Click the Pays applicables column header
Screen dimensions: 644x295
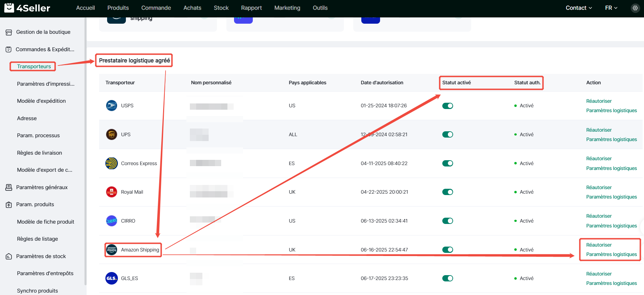(x=307, y=83)
